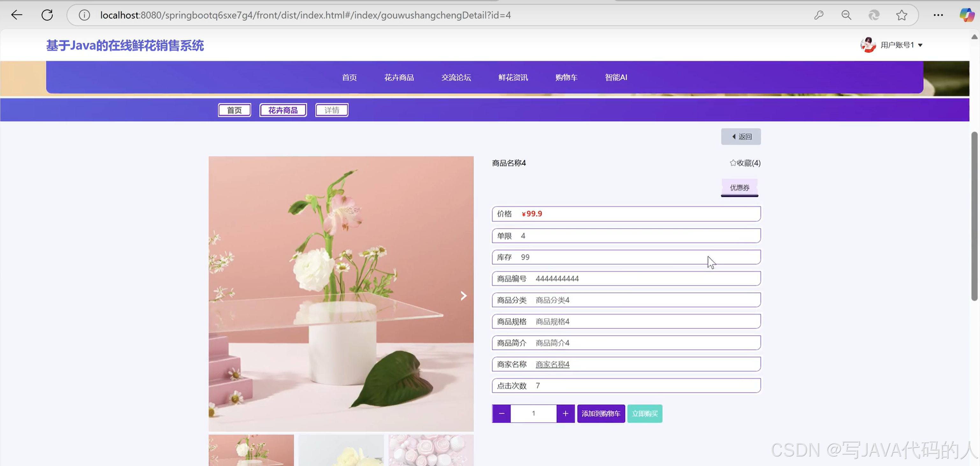
Task: Bookmark this page with the address bar star
Action: [x=902, y=15]
